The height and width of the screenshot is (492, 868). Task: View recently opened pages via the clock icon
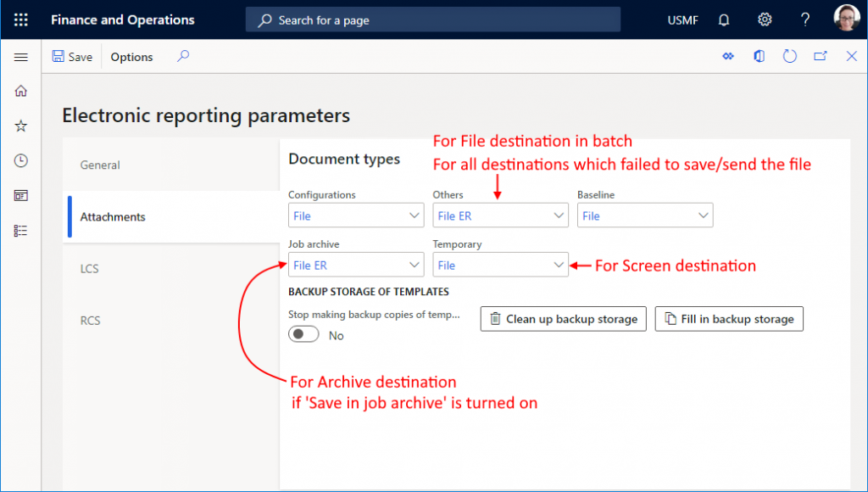click(21, 160)
